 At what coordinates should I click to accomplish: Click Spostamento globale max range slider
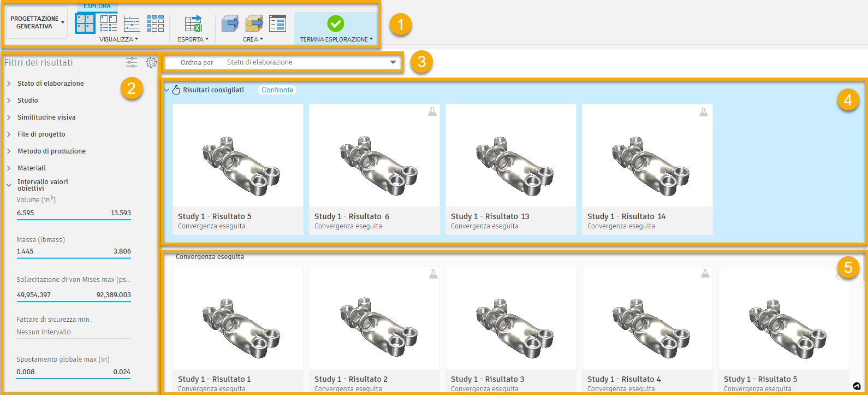74,379
